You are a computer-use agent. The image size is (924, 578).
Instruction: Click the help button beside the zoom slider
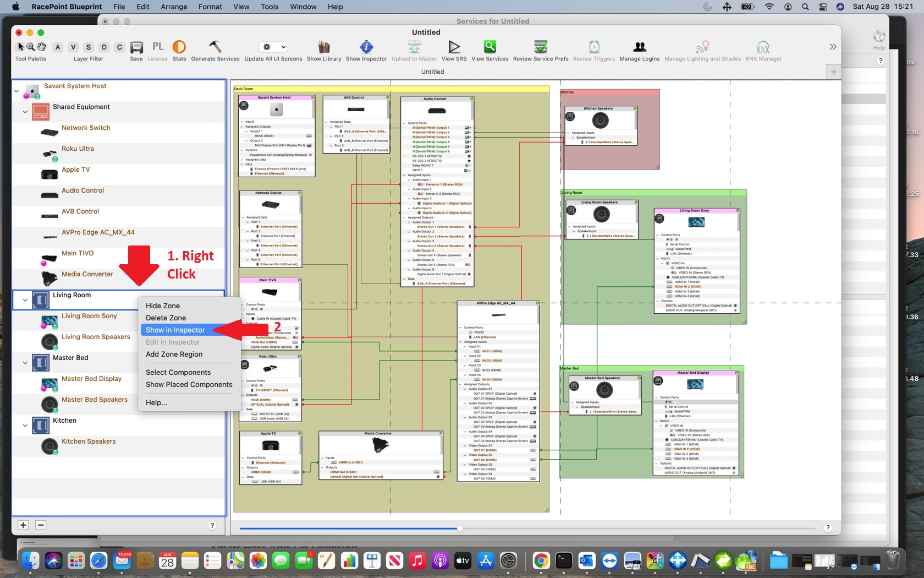coord(828,528)
